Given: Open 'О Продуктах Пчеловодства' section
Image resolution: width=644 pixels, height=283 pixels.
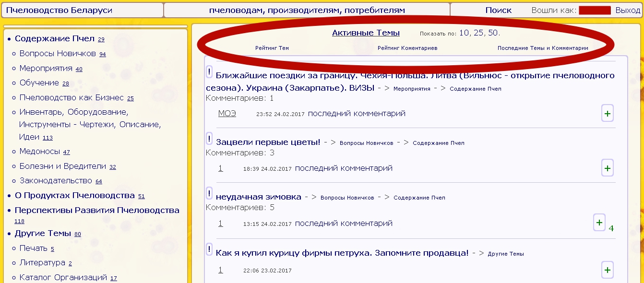Looking at the screenshot, I should (74, 196).
